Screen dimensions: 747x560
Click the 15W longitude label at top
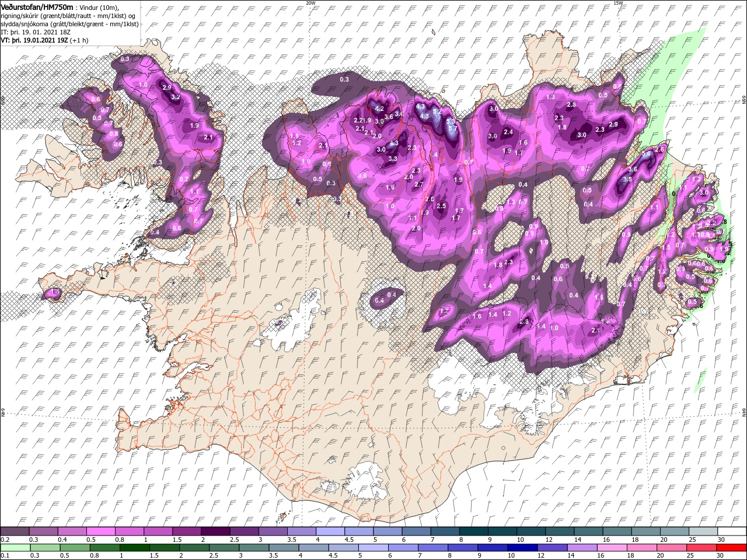[x=618, y=3]
